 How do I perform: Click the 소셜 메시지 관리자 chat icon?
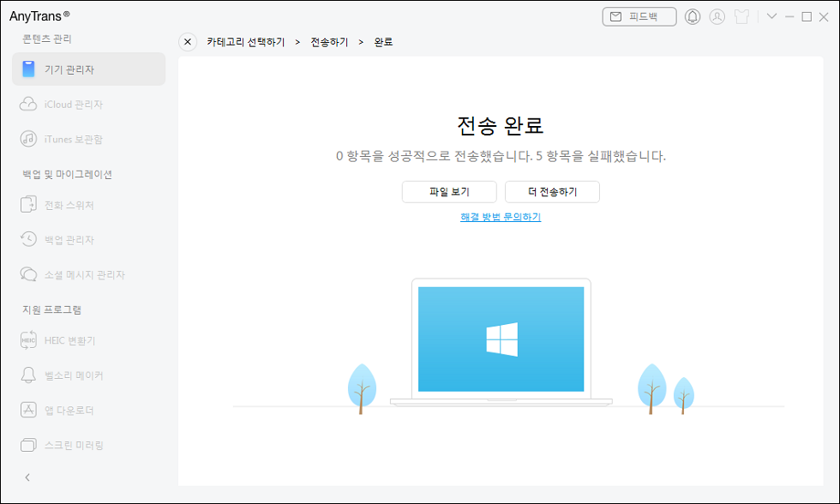28,274
